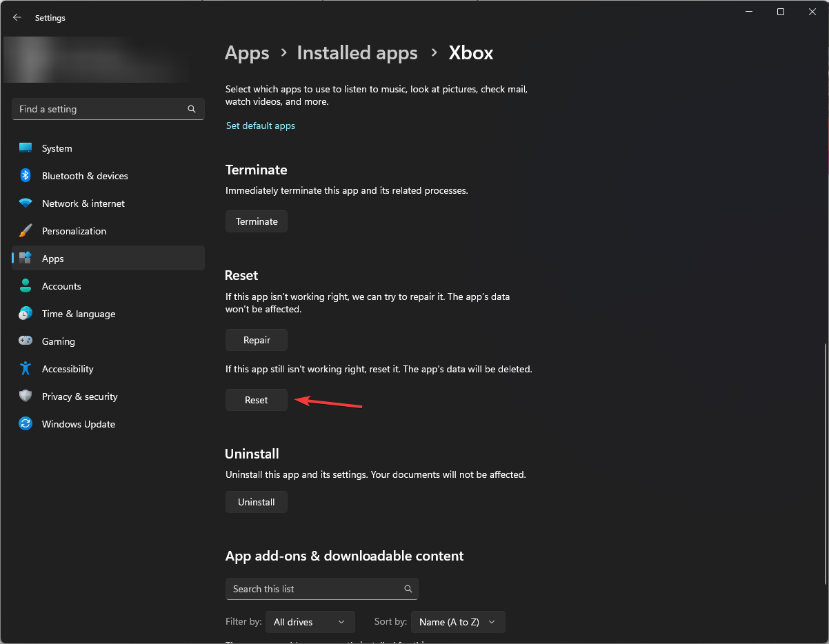Image resolution: width=829 pixels, height=644 pixels.
Task: Click the Time & language globe icon
Action: (x=26, y=314)
